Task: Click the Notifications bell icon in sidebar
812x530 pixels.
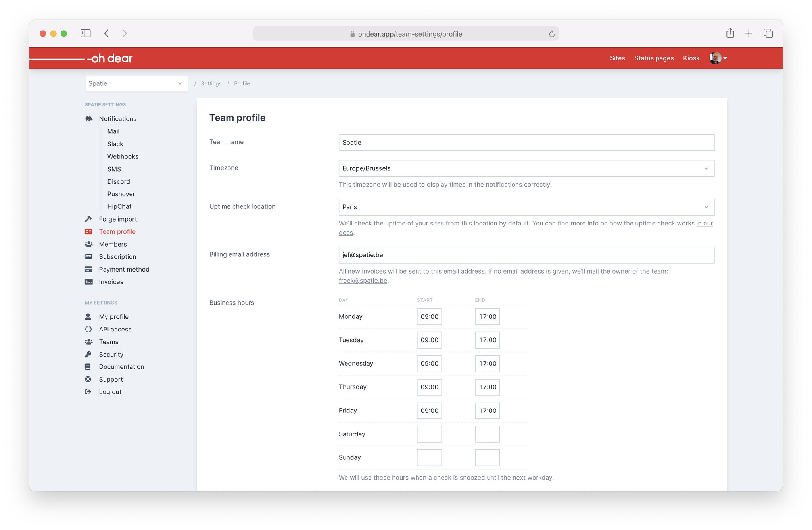Action: tap(89, 119)
